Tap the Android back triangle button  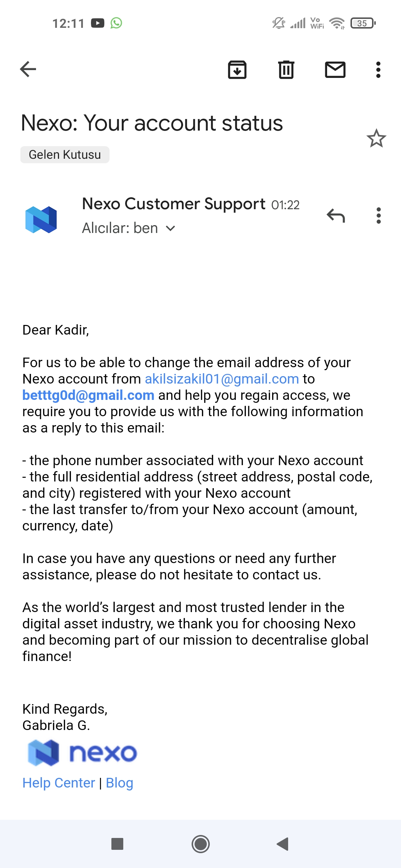[283, 844]
